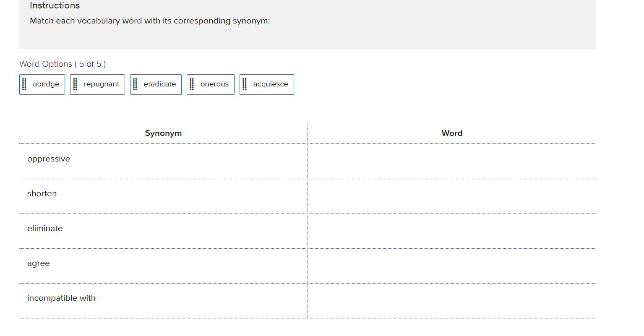Click the empty Word cell beside oppressive
Viewport: 644px width, 336px height.
pyautogui.click(x=452, y=161)
